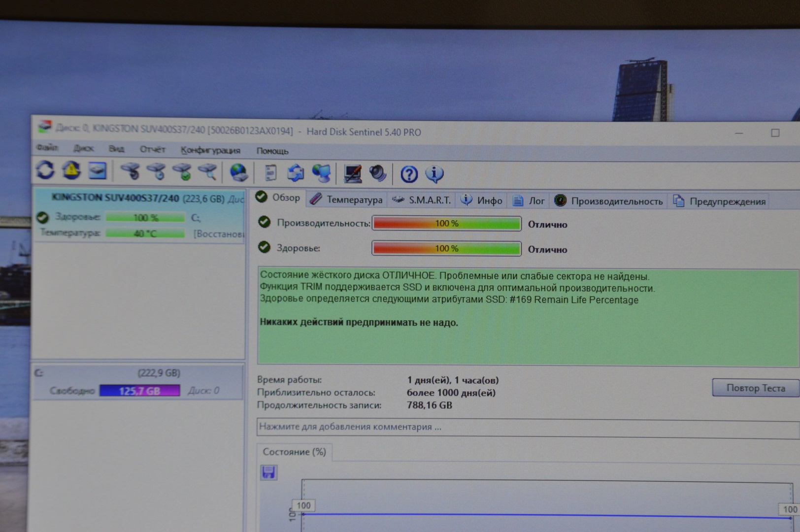This screenshot has width=800, height=532.
Task: Click the globe with monitor network icon
Action: [x=321, y=173]
